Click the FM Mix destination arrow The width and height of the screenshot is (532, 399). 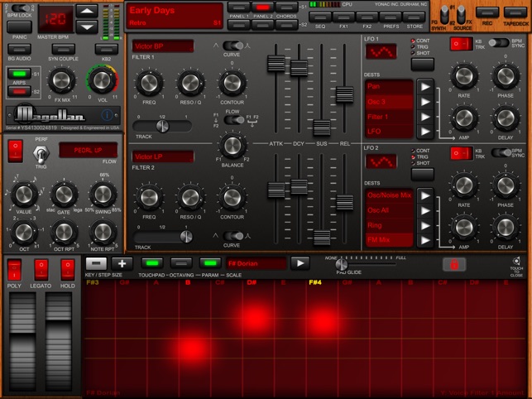pyautogui.click(x=425, y=240)
